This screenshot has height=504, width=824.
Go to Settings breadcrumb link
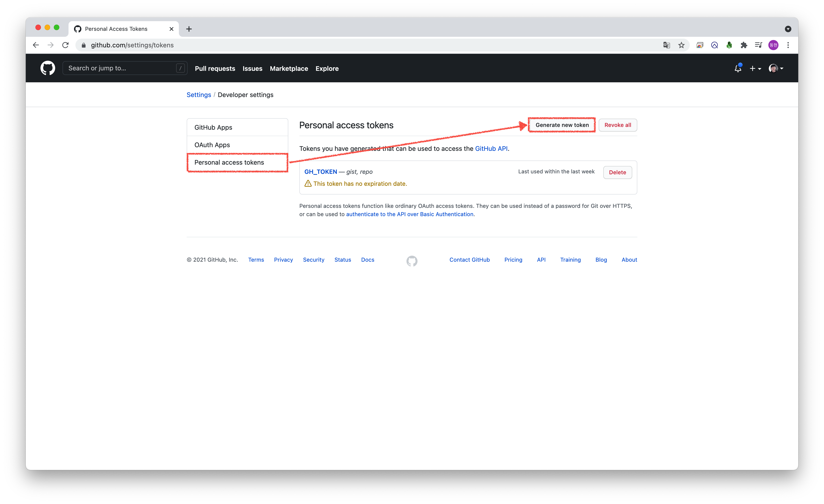pyautogui.click(x=199, y=95)
